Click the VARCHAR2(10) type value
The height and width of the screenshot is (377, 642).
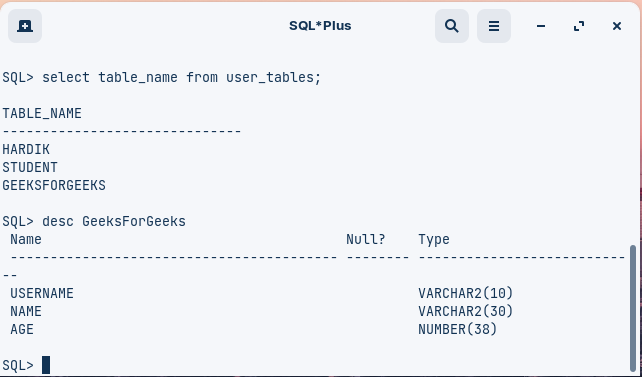coord(466,293)
